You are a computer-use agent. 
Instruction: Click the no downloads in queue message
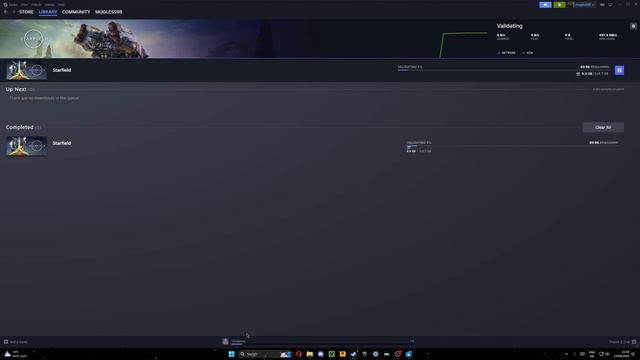click(x=44, y=98)
